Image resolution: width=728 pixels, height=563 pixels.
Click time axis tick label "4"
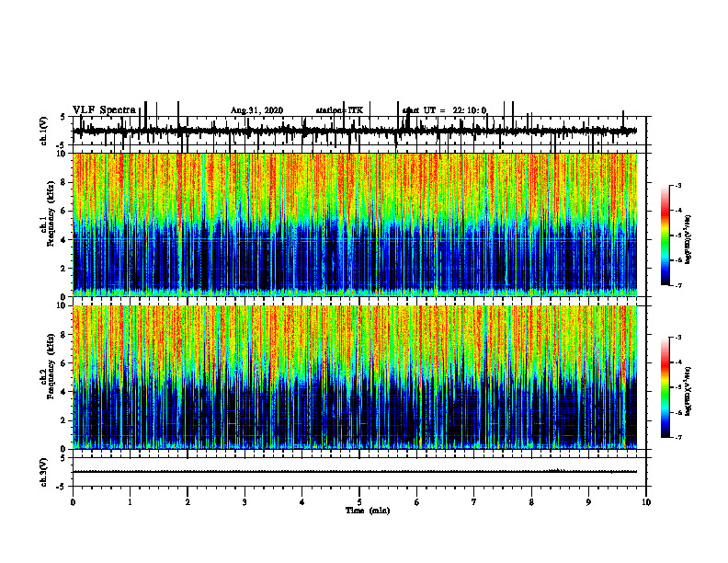[x=302, y=502]
